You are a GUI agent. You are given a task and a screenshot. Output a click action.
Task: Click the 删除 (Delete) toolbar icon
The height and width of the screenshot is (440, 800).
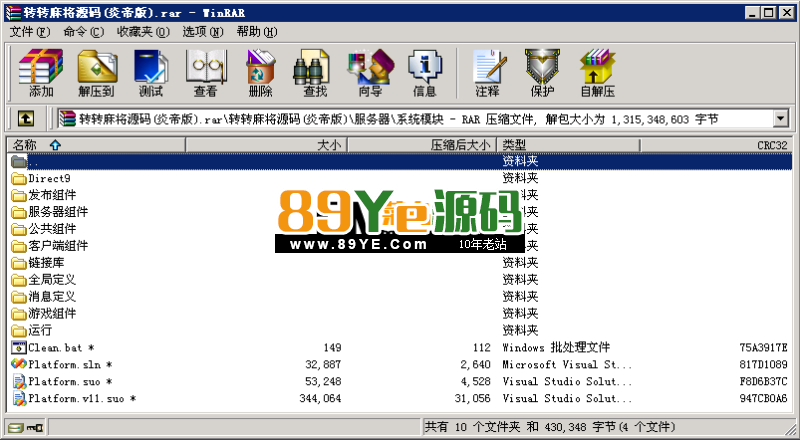pos(260,73)
